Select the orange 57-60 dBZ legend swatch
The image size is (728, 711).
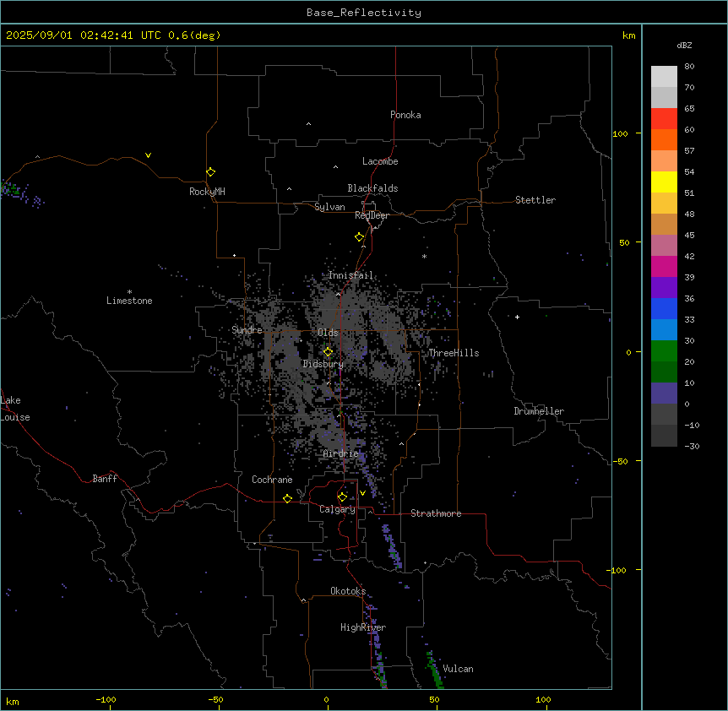(664, 139)
